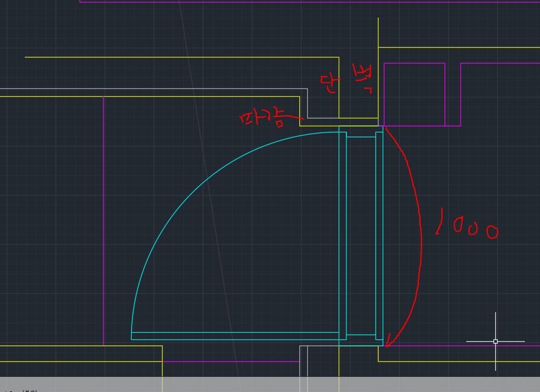The image size is (540, 392).
Task: Select the white wall line under yellow line
Action: tap(151, 89)
